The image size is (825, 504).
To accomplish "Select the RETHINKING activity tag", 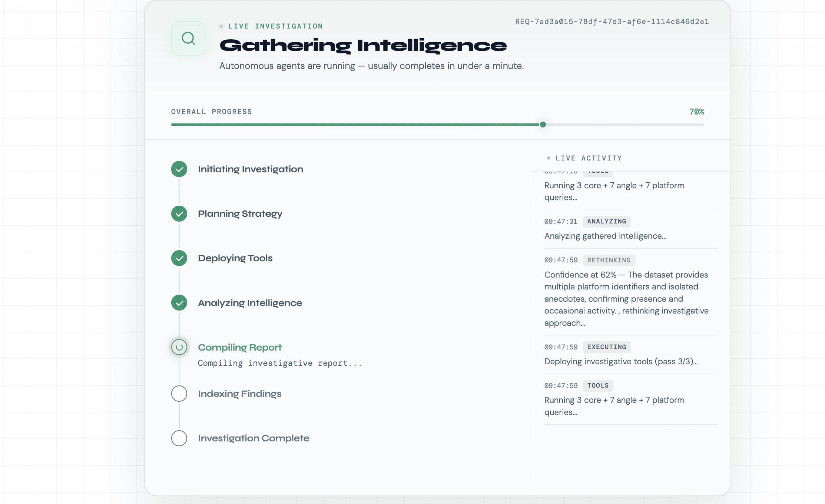I will point(609,260).
